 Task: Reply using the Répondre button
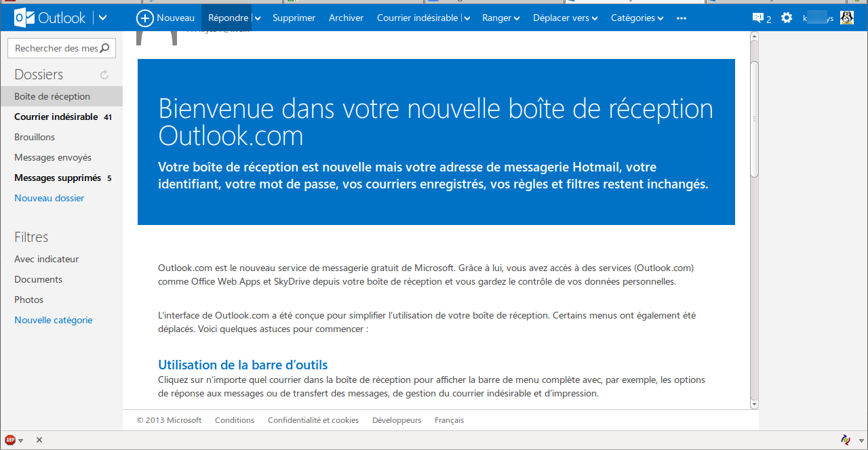point(228,18)
